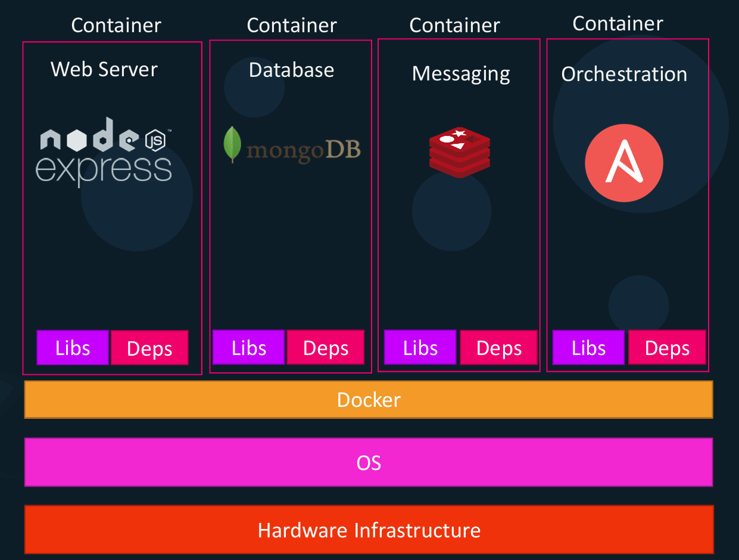Select the Deps box in Database container
Screen dimensions: 739x560
[x=326, y=347]
